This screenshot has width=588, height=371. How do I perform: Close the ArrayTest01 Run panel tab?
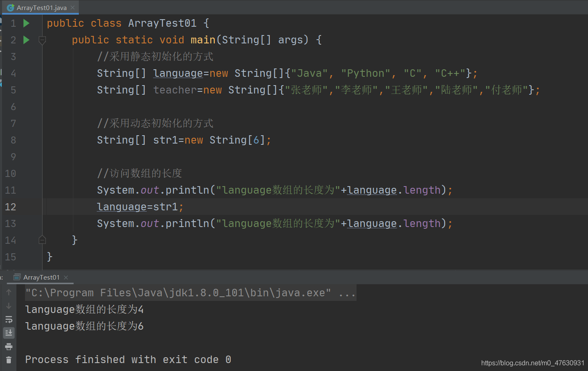tap(66, 277)
